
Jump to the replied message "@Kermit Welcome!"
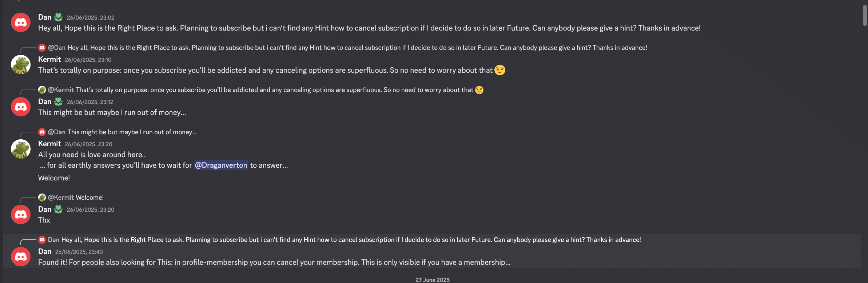[89, 198]
